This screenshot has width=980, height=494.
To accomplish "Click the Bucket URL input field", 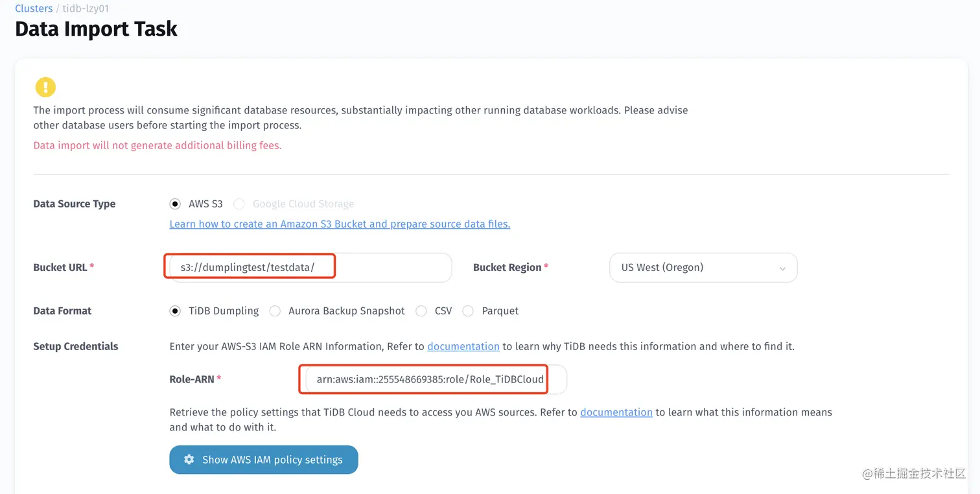I will tap(308, 268).
